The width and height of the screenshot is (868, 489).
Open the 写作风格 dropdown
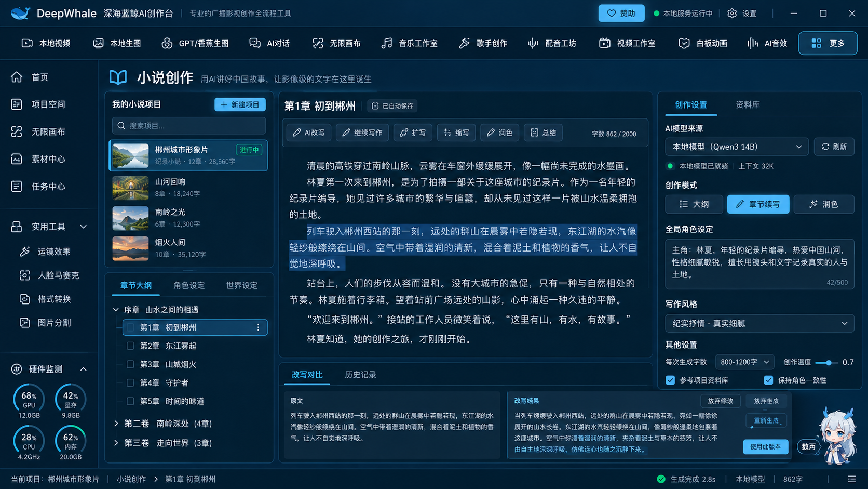pos(759,323)
